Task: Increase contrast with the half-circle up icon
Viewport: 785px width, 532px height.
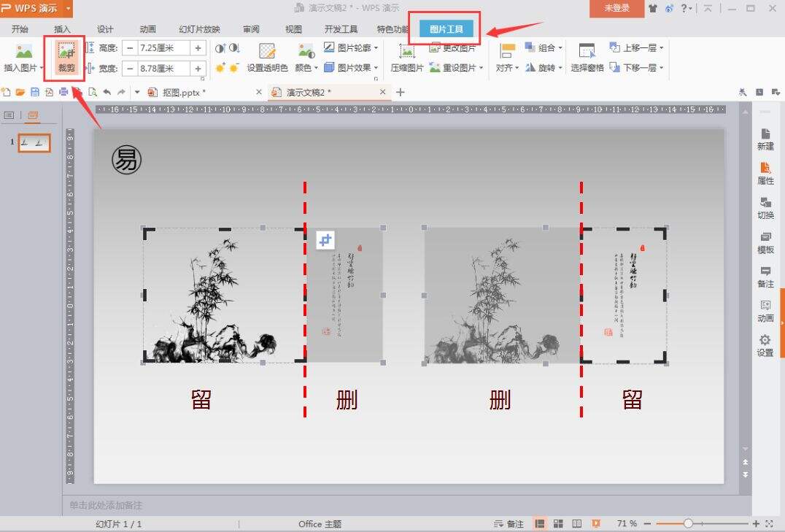Action: coord(220,49)
